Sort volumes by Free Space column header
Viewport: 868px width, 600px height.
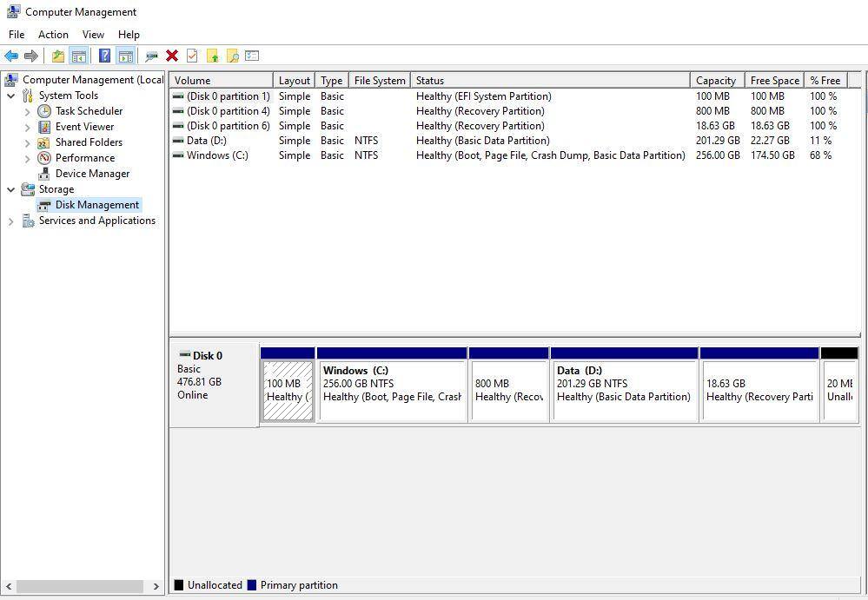click(x=774, y=81)
